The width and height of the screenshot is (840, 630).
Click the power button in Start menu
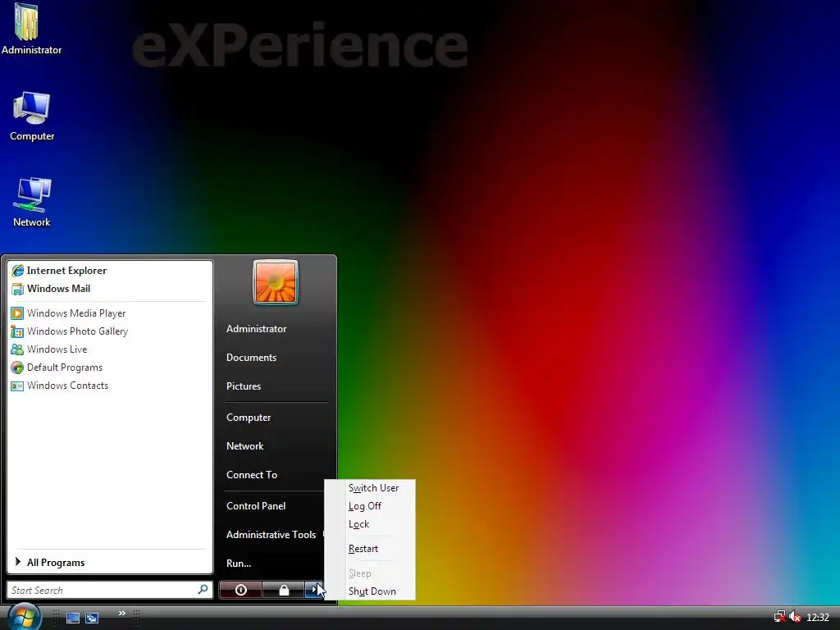(240, 590)
